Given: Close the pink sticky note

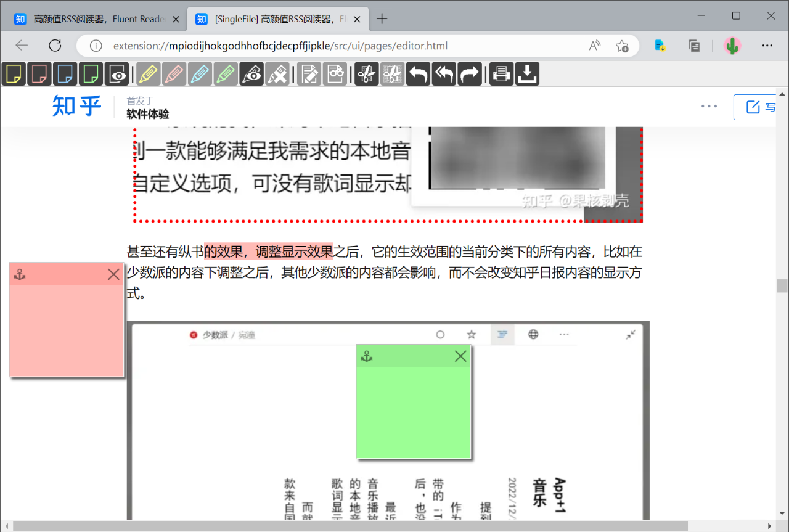Looking at the screenshot, I should tap(113, 274).
